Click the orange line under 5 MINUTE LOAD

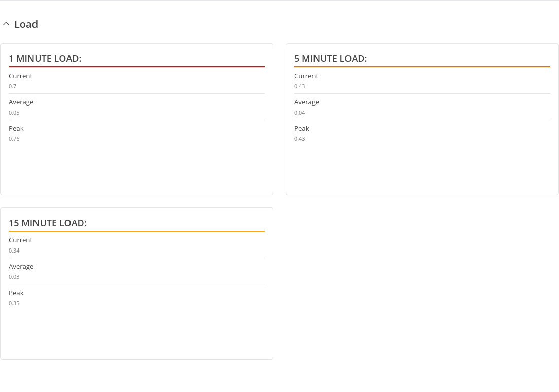pos(422,67)
